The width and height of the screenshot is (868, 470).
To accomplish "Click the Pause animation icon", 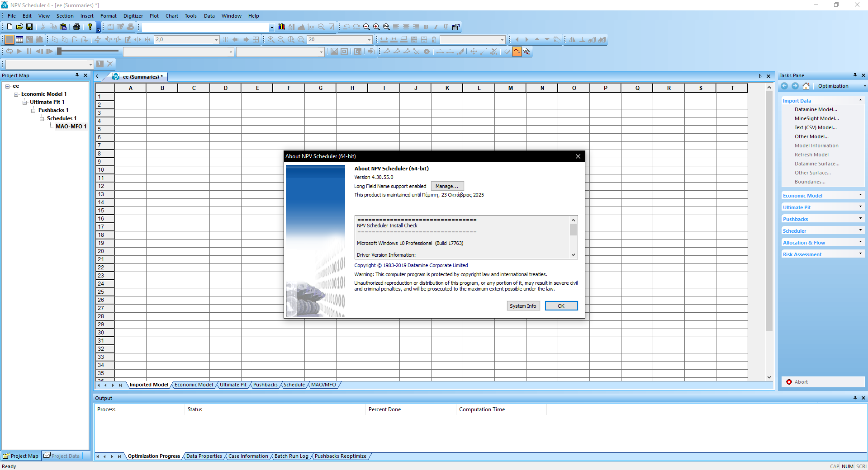I will tap(29, 52).
